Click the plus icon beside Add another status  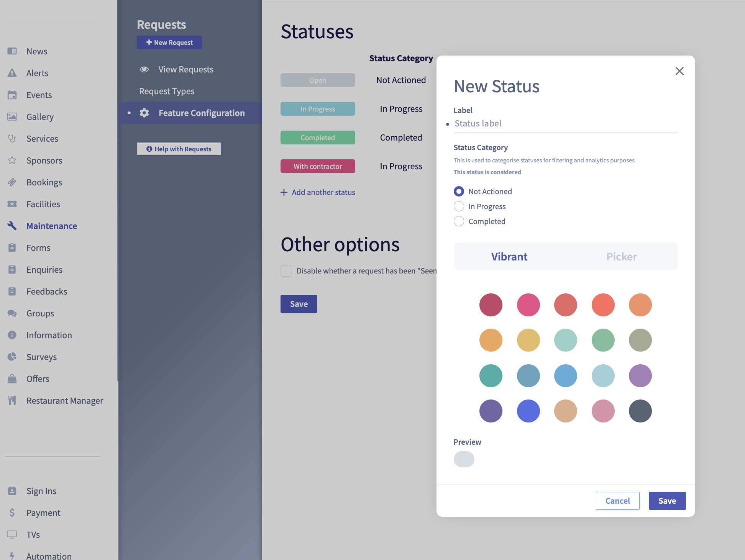(x=284, y=192)
